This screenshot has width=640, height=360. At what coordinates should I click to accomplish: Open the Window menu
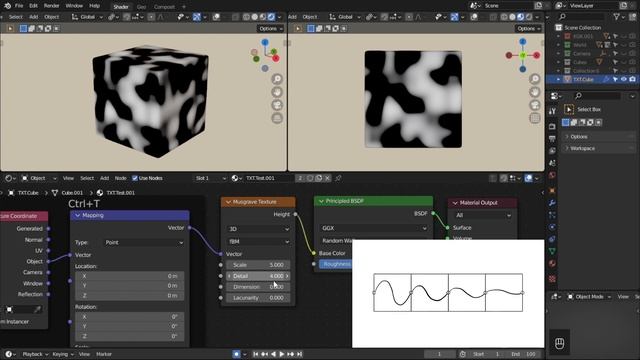point(74,6)
